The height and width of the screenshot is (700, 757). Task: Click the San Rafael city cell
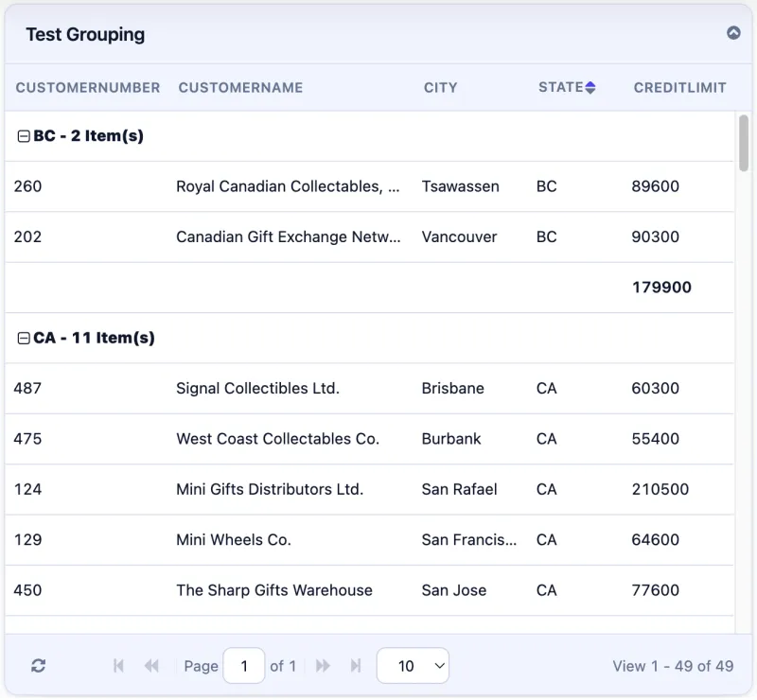(x=459, y=489)
